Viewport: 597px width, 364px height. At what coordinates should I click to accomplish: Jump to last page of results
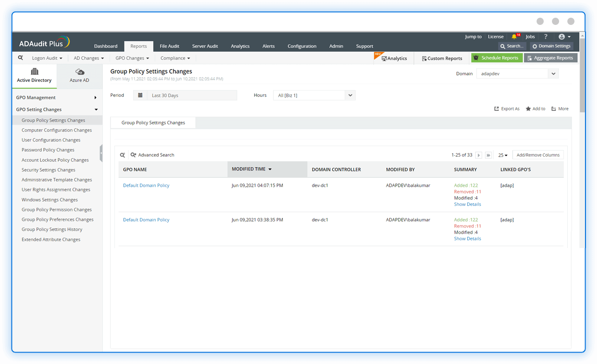(x=488, y=155)
